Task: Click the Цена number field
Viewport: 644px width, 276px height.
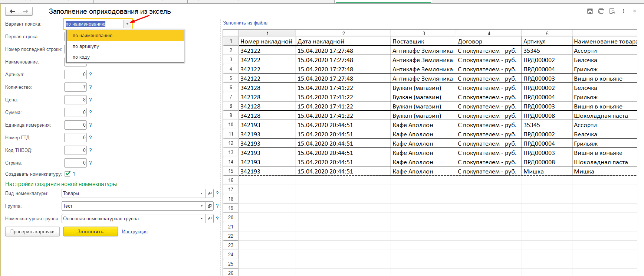Action: [75, 100]
